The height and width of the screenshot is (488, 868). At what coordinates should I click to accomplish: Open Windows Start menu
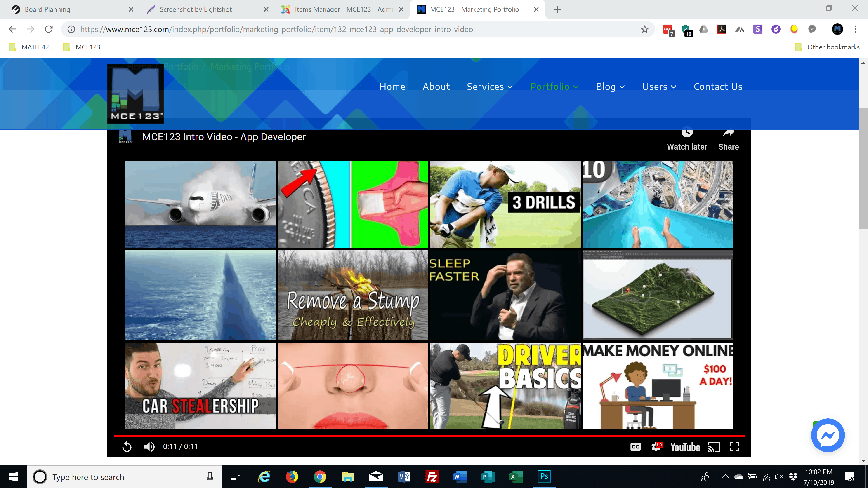[x=14, y=477]
